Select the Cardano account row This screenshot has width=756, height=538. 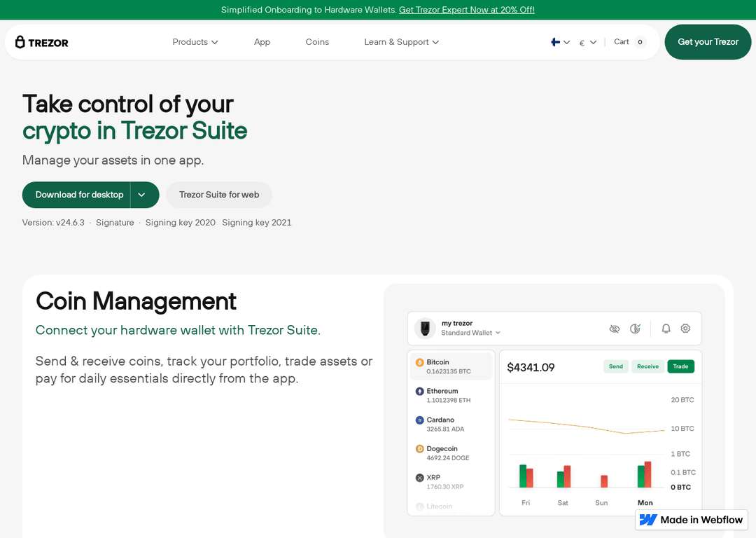pyautogui.click(x=451, y=424)
